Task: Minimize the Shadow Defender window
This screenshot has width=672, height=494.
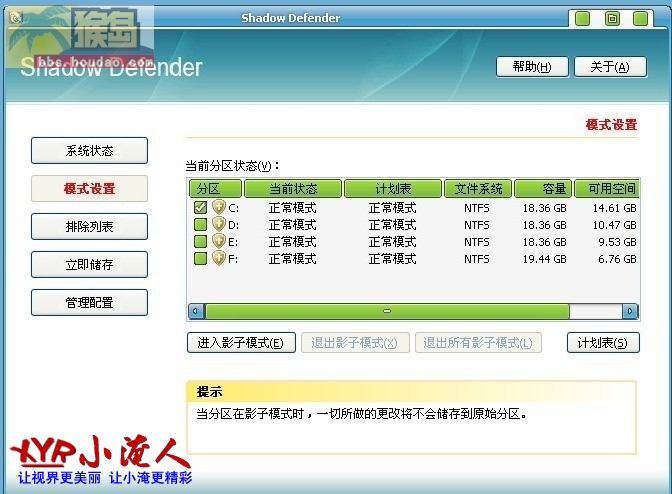Action: point(582,19)
